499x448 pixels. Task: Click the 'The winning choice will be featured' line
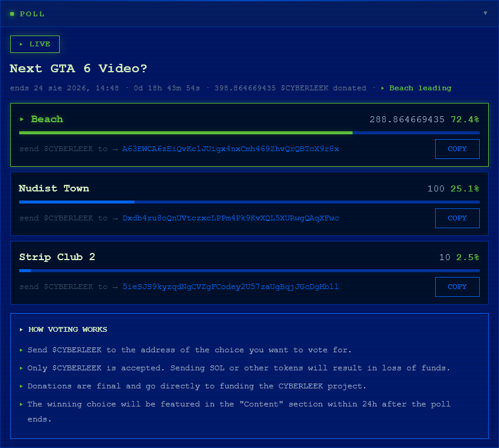(x=239, y=411)
